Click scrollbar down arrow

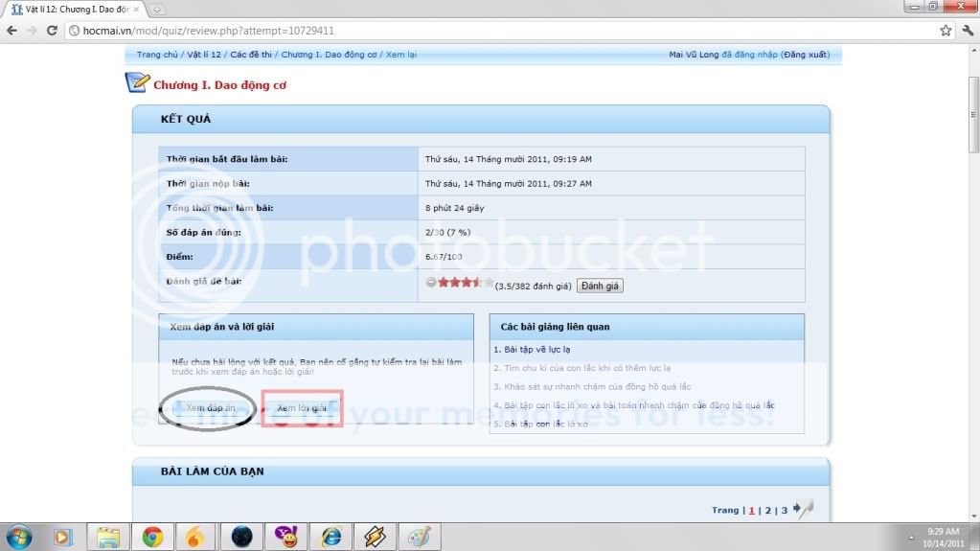tap(973, 517)
